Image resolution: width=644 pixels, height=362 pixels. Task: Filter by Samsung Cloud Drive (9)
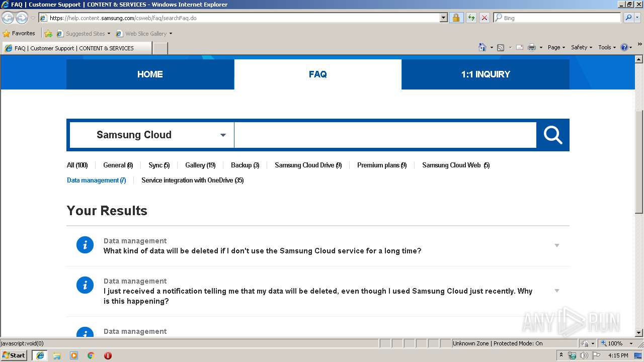click(308, 165)
